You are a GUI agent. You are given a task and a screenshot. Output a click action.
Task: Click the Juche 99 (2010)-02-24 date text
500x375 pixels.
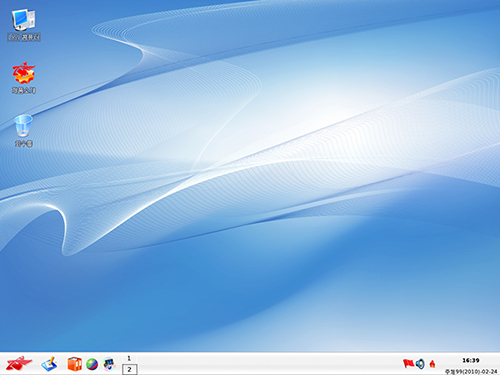point(471,371)
